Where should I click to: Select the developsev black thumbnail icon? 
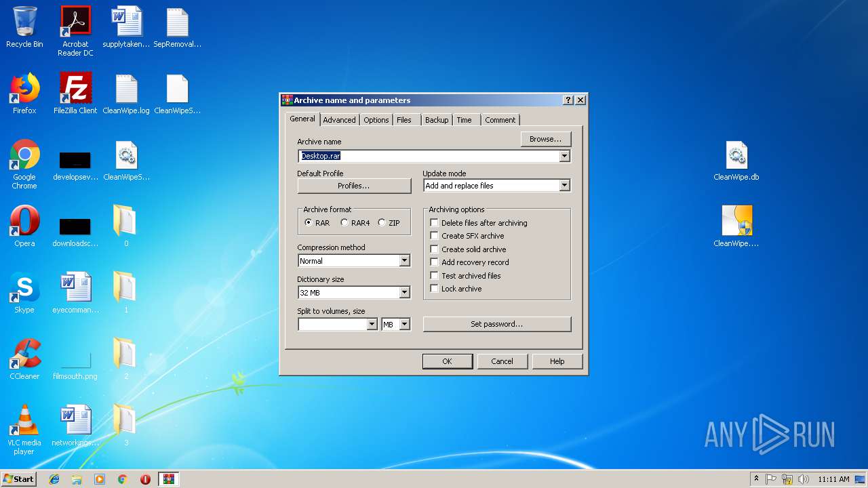75,164
